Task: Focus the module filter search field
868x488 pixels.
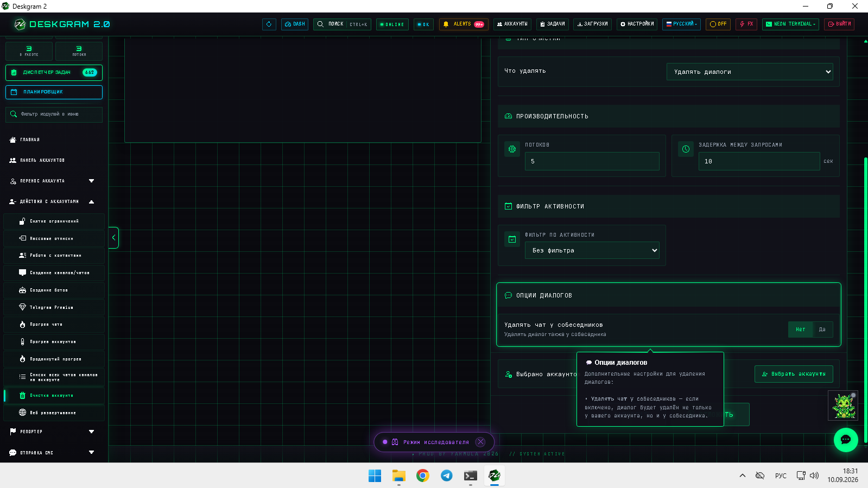Action: (x=54, y=115)
